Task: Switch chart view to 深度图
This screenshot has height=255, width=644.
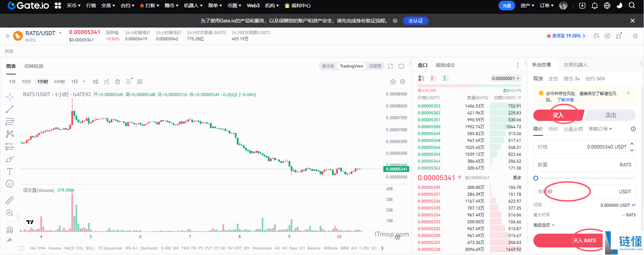Action: click(375, 66)
